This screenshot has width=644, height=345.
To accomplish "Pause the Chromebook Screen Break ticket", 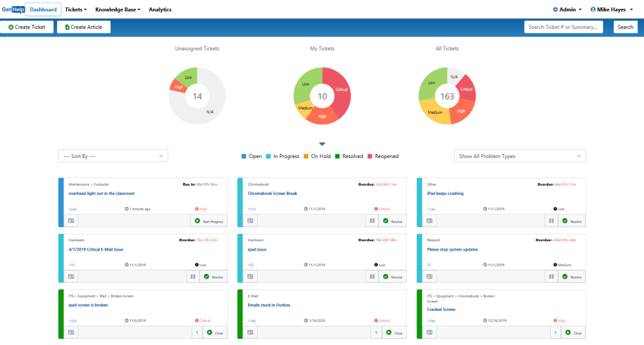I will pyautogui.click(x=371, y=220).
